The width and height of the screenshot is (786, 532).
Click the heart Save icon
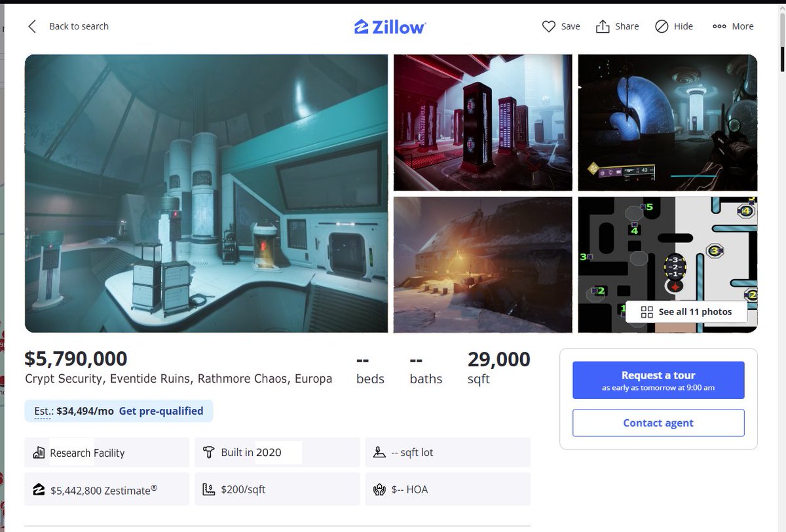coord(549,26)
